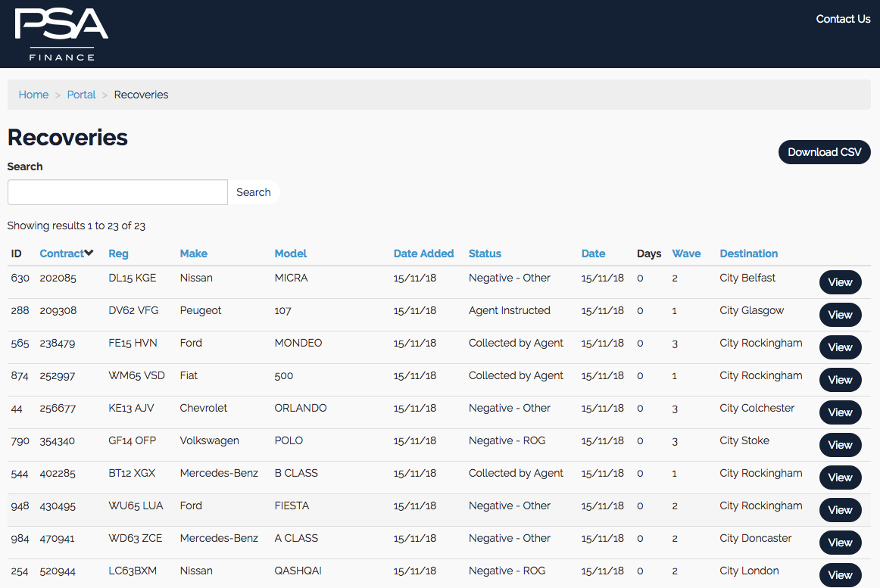Viewport: 880px width, 588px height.
Task: View recovery for contract 202085
Action: pos(840,282)
